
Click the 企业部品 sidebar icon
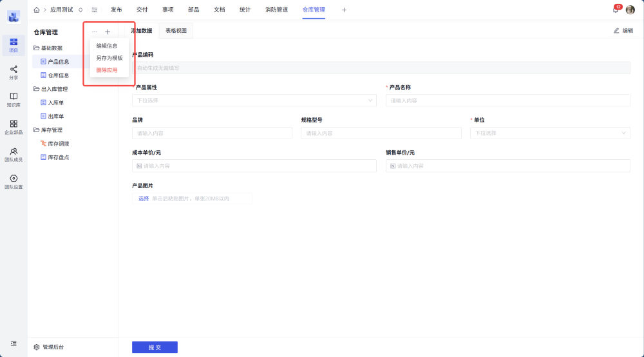click(14, 126)
